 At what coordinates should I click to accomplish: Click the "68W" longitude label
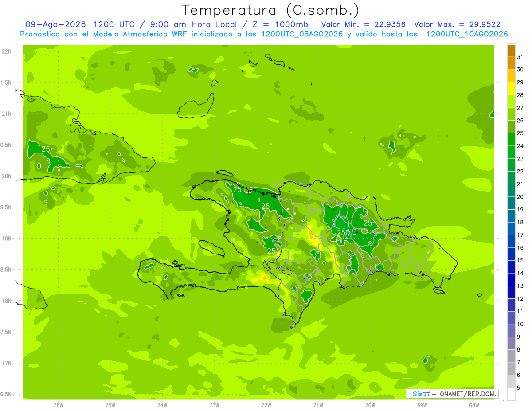[x=474, y=405]
